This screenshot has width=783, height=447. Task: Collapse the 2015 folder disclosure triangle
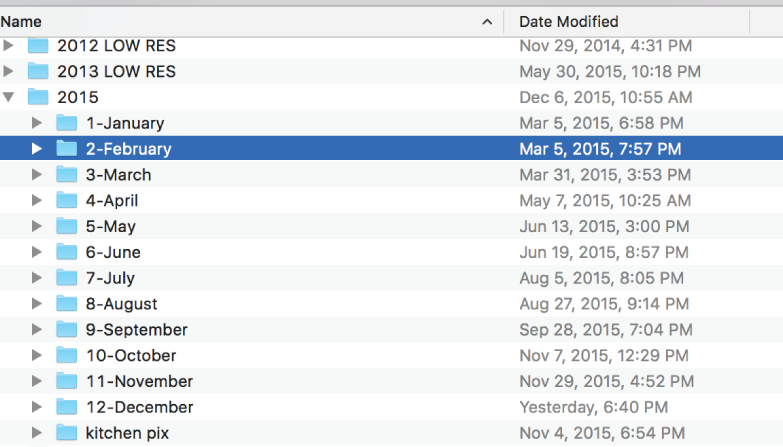(x=8, y=97)
